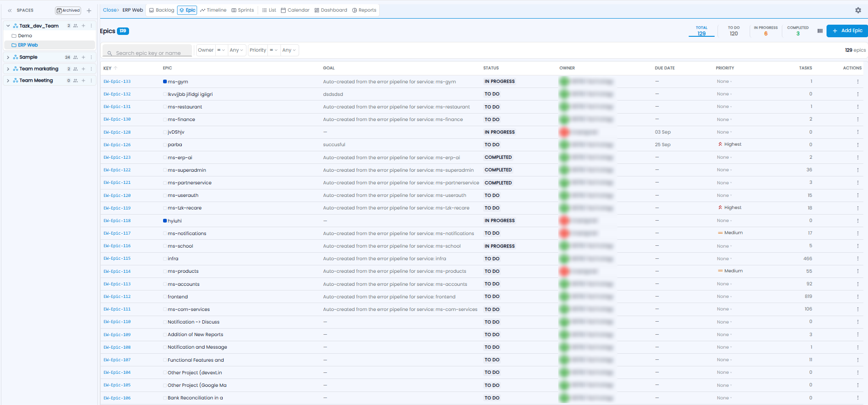
Task: Open actions menu for parba epic row
Action: click(858, 145)
